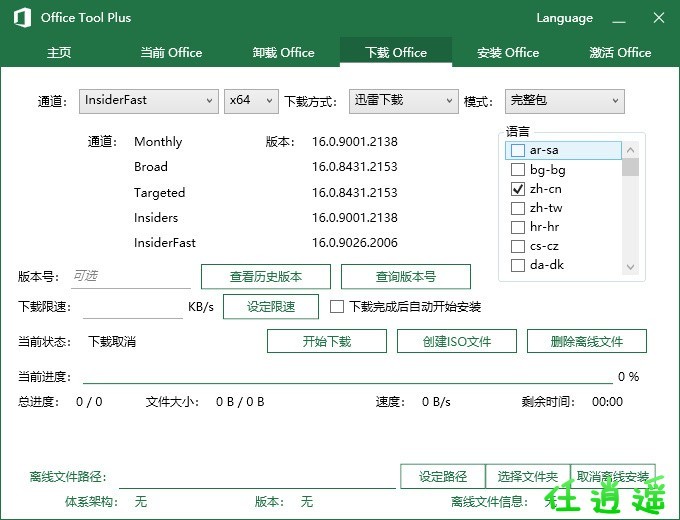Click the 版本号 optional input field

pyautogui.click(x=131, y=276)
